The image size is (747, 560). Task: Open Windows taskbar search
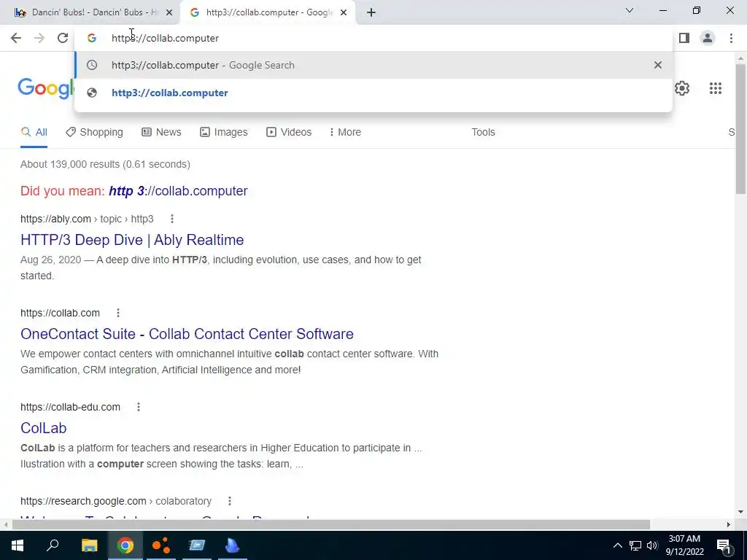tap(53, 545)
